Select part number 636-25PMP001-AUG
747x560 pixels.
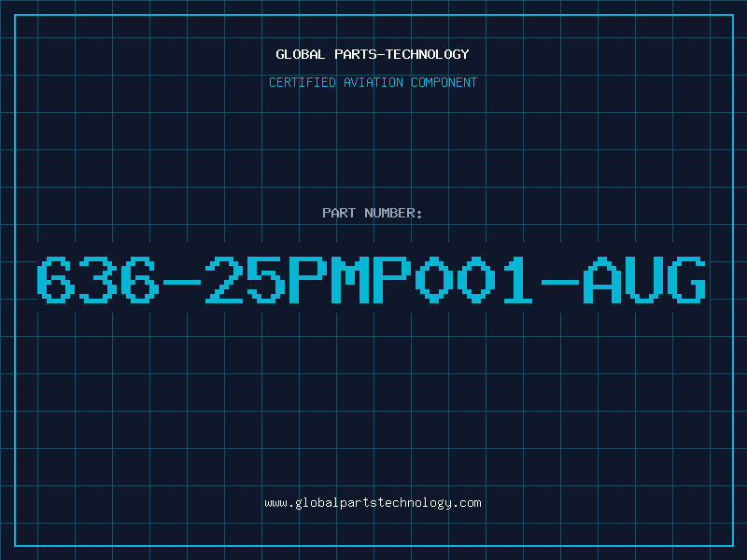372,279
